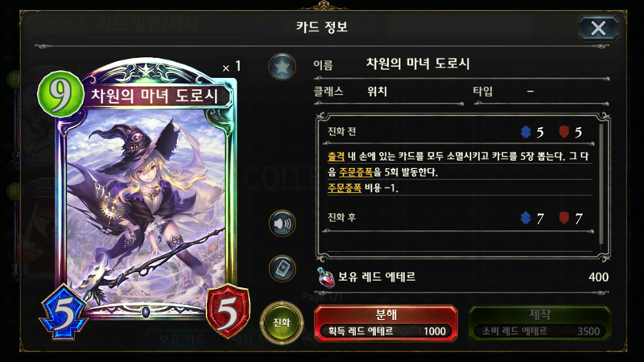The width and height of the screenshot is (644, 362).
Task: Click the 출격 keyword link
Action: click(336, 156)
